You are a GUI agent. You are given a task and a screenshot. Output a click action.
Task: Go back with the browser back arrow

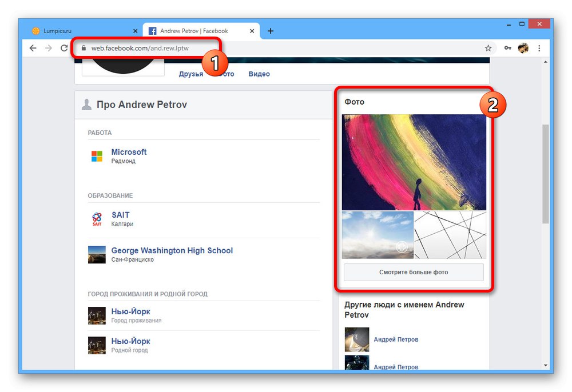(33, 48)
